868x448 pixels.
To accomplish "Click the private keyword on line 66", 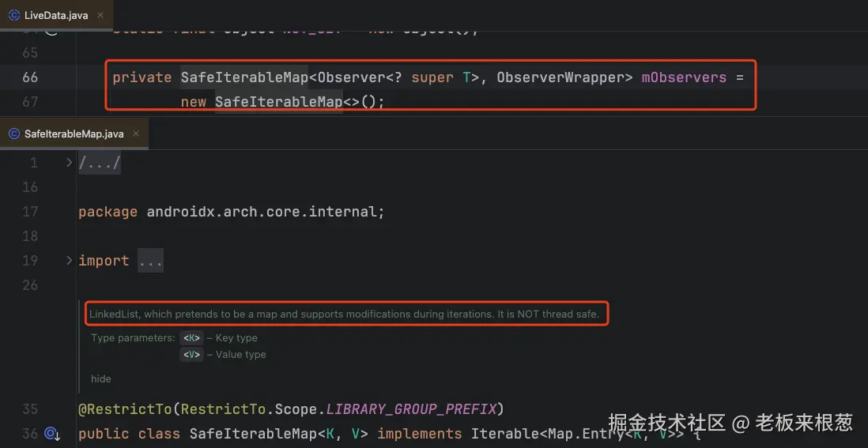I will (x=142, y=77).
